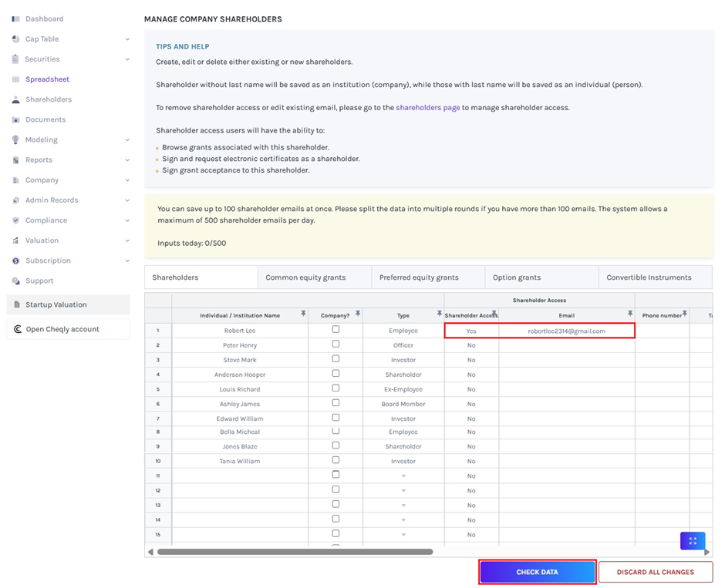This screenshot has height=588, width=725.
Task: Click the Shareholders person icon in sidebar
Action: tap(16, 99)
